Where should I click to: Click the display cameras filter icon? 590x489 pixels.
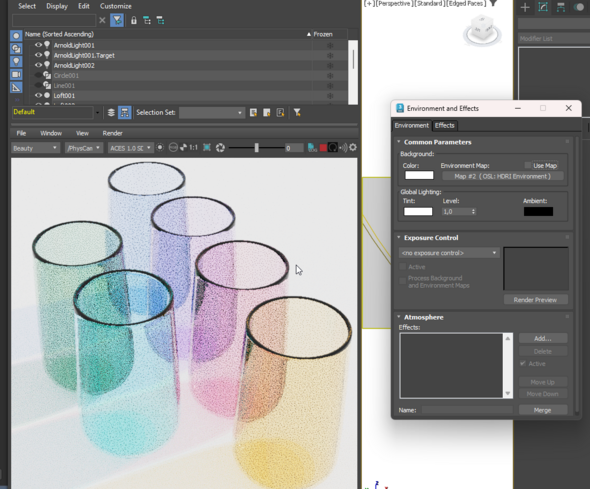click(x=16, y=74)
